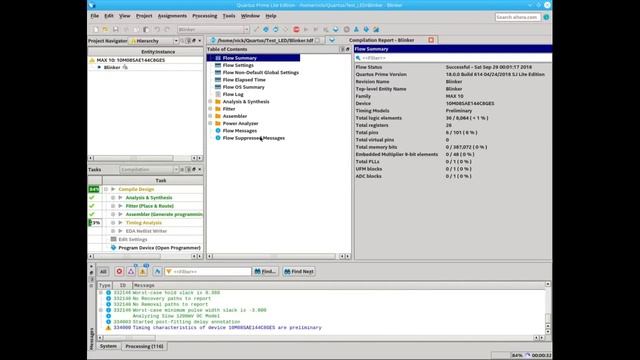Click the Compile Design 84% progress indicator
The height and width of the screenshot is (360, 640).
pos(94,189)
